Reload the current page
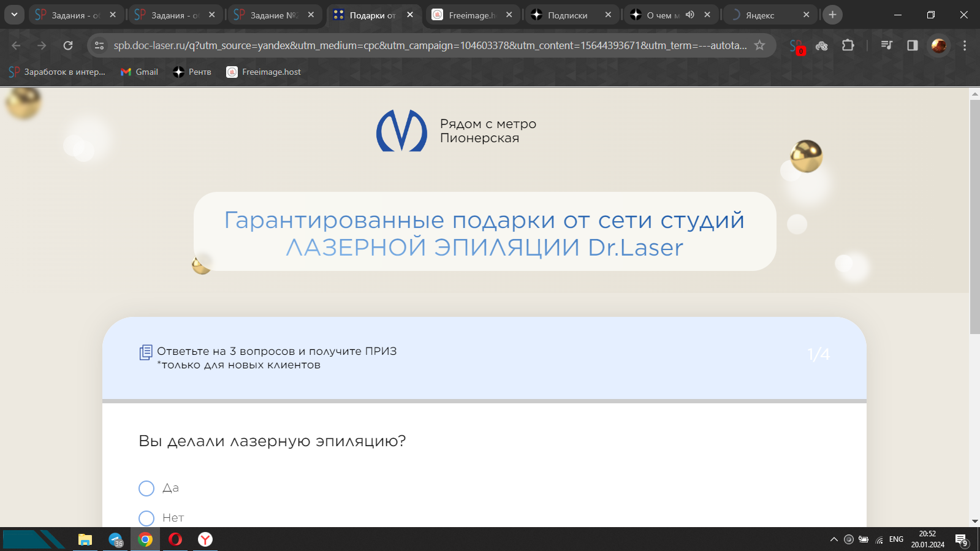980x551 pixels. pyautogui.click(x=68, y=45)
